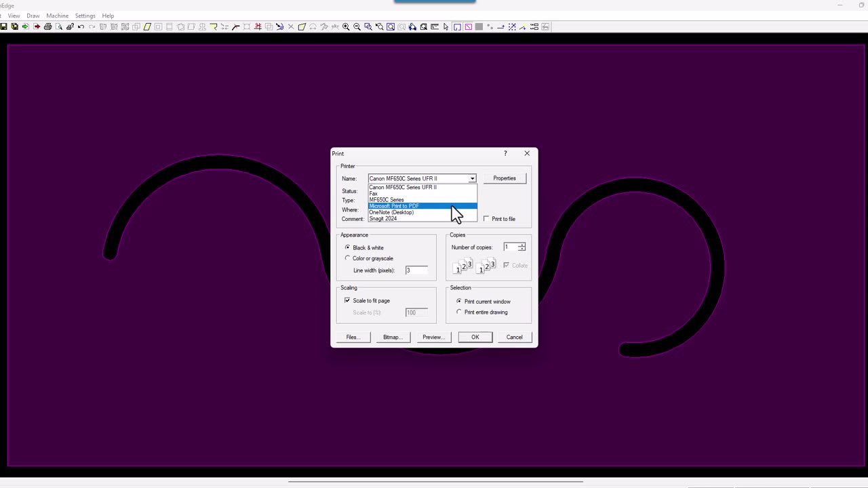
Task: Select Print current window radio button
Action: [459, 301]
